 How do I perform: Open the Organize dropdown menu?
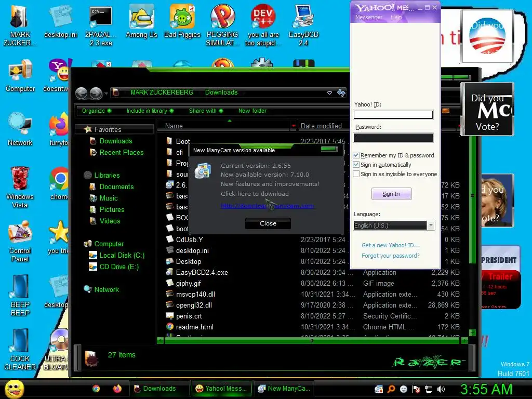[x=96, y=111]
